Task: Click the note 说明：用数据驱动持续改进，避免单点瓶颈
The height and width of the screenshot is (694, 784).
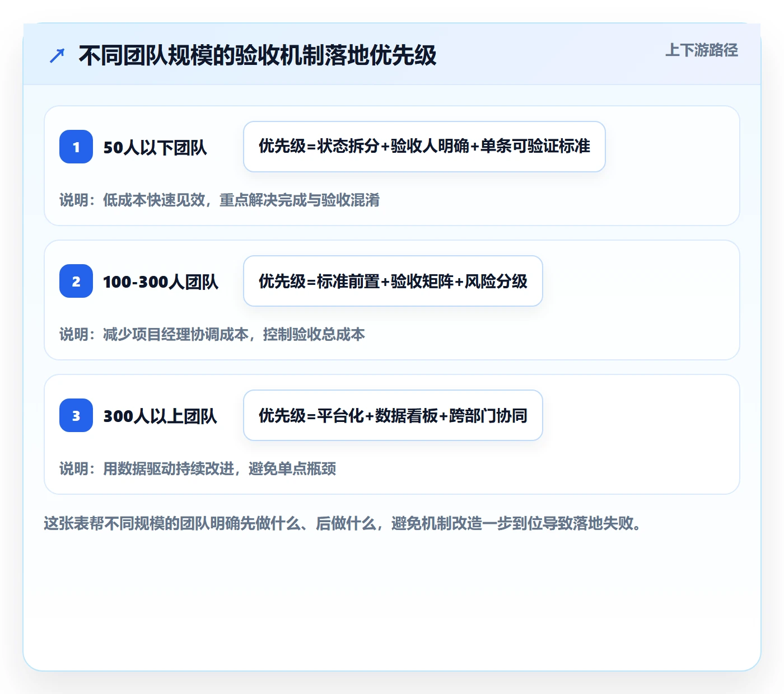Action: [198, 468]
